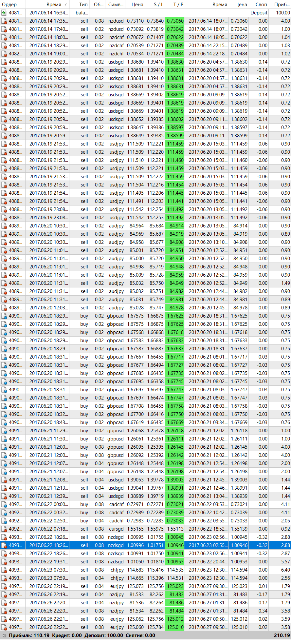Click the cadchf open price 0.72983

pos(135,521)
